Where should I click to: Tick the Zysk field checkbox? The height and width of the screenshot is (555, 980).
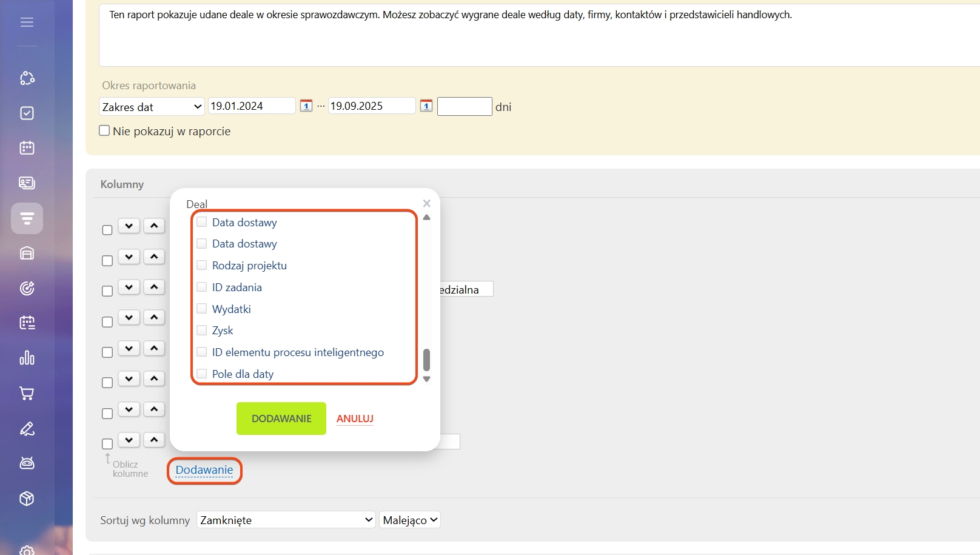[x=202, y=331]
